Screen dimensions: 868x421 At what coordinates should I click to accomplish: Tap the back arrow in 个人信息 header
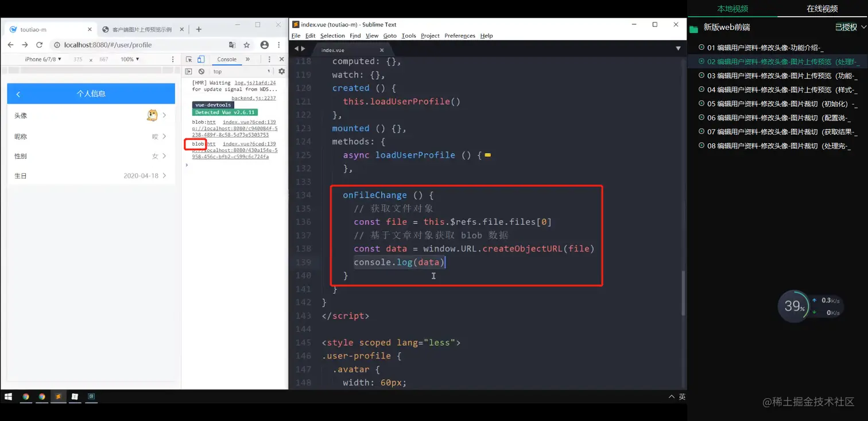pyautogui.click(x=18, y=94)
